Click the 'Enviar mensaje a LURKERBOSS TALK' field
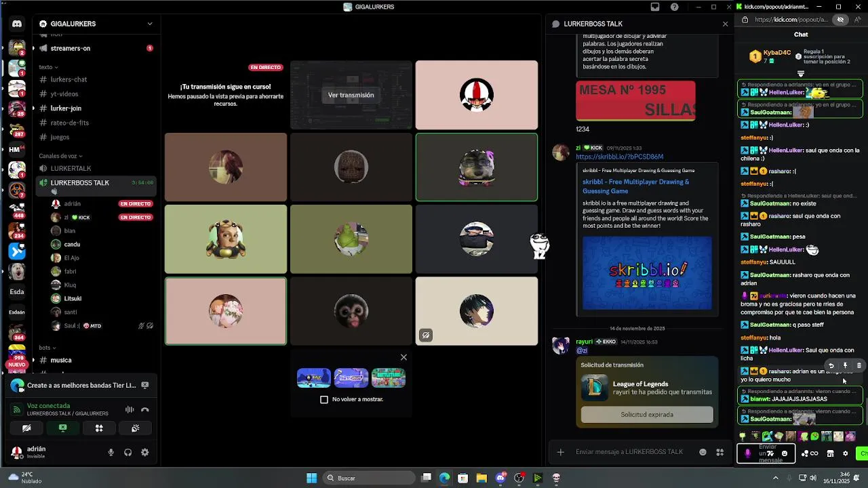The width and height of the screenshot is (868, 488). coord(629,452)
